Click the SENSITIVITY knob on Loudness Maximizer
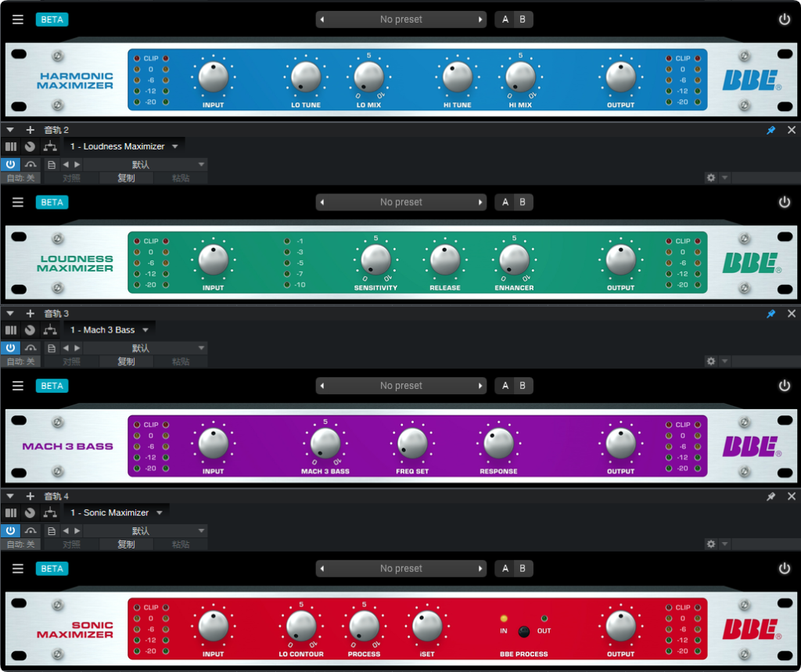This screenshot has height=672, width=801. [x=375, y=260]
